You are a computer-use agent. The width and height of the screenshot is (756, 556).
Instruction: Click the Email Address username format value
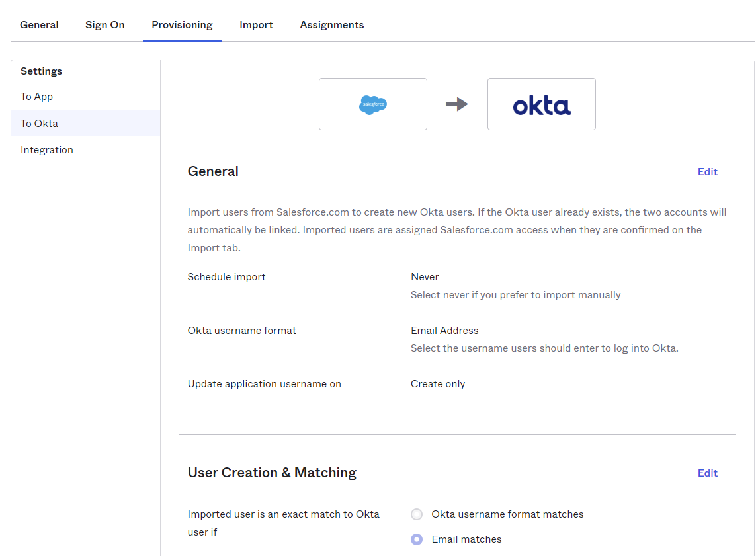(x=444, y=331)
